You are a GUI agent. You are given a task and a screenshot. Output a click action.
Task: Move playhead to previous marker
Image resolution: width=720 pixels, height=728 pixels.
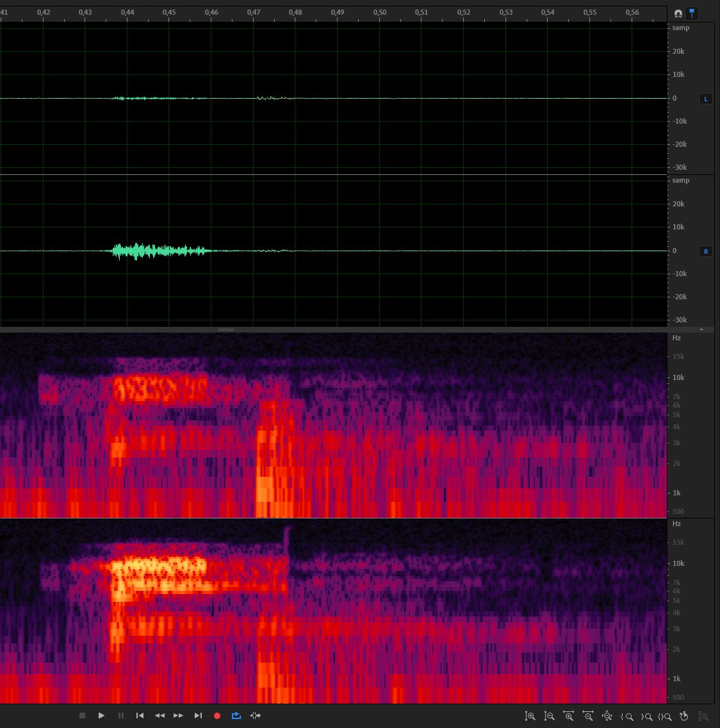[x=140, y=715]
